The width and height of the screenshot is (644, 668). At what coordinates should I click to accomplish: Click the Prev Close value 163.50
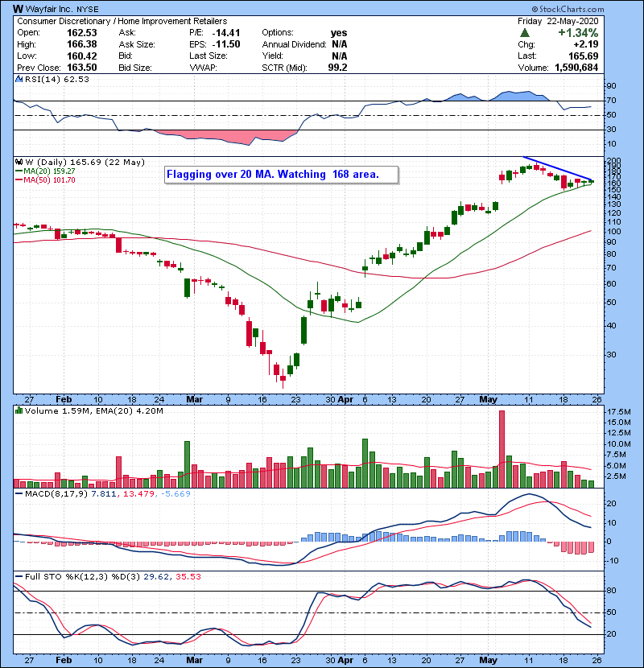pos(82,68)
